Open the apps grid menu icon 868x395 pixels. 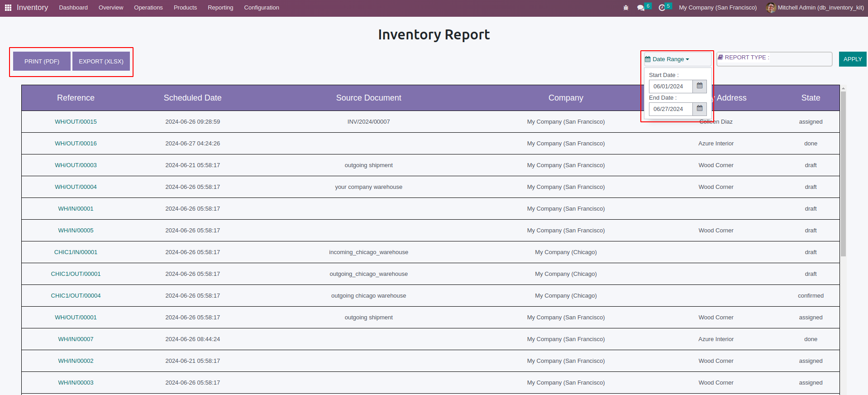coord(8,8)
